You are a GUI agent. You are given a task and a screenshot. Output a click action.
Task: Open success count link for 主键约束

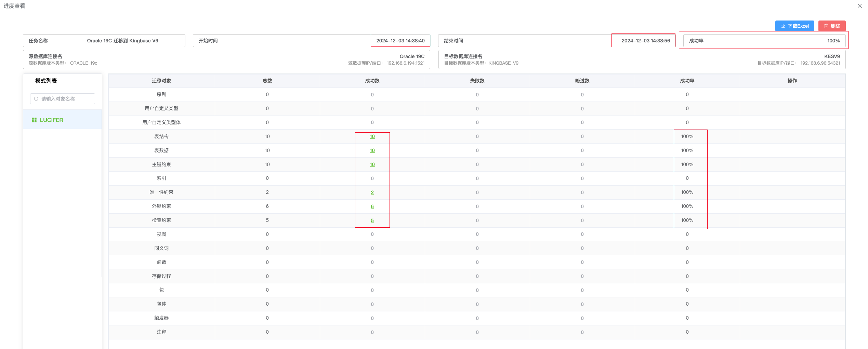[x=372, y=164]
